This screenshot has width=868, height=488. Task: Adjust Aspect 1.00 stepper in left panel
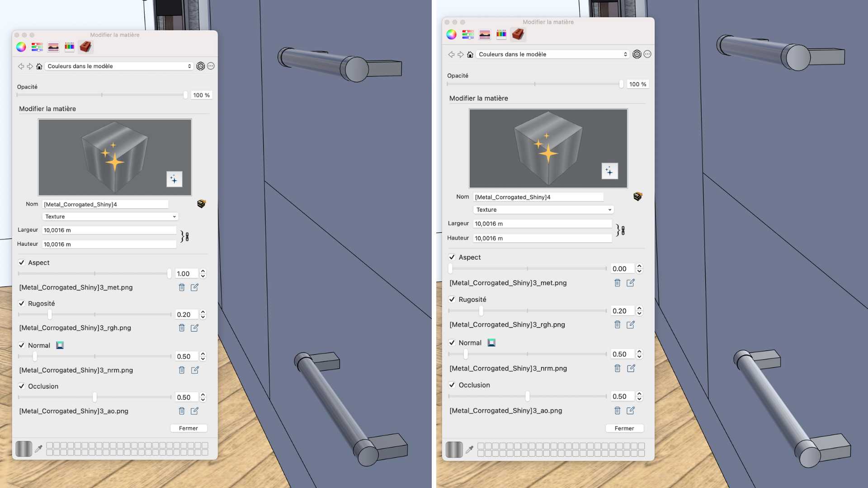coord(203,274)
